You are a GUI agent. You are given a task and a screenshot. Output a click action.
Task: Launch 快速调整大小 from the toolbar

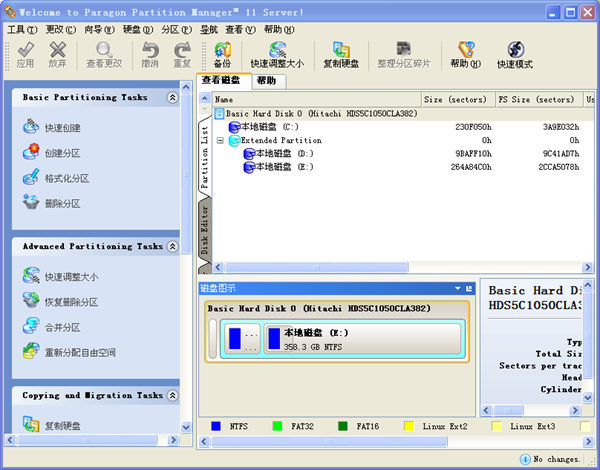[277, 54]
